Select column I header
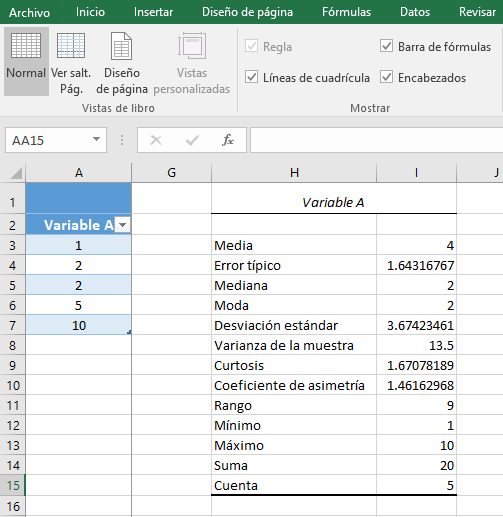The width and height of the screenshot is (503, 517). (x=416, y=173)
